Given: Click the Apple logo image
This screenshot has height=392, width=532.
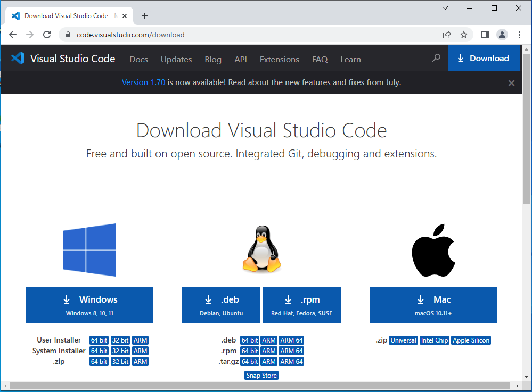Looking at the screenshot, I should point(433,250).
